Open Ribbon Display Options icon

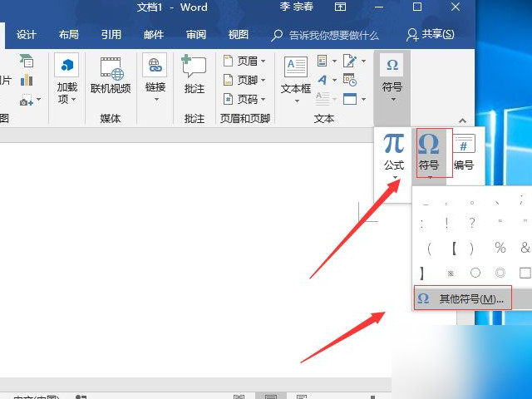tap(340, 7)
